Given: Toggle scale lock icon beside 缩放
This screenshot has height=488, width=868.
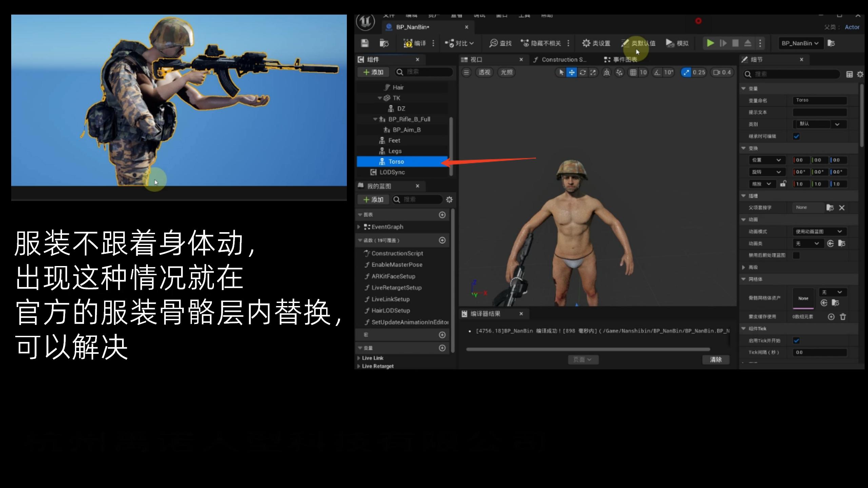Looking at the screenshot, I should pyautogui.click(x=783, y=184).
